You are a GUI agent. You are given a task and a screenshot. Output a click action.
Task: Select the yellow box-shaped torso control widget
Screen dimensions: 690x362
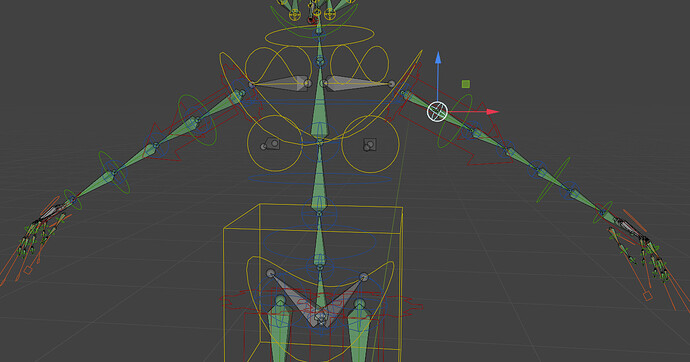pyautogui.click(x=313, y=282)
